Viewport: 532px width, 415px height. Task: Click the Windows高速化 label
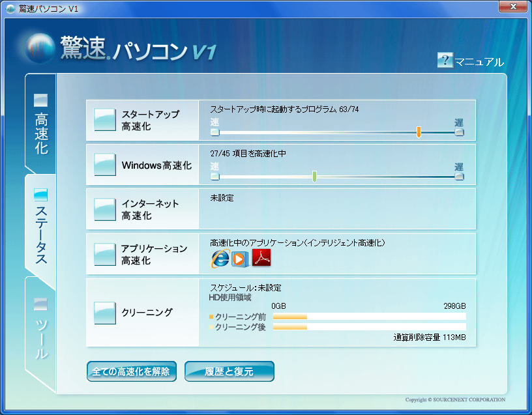tap(156, 165)
